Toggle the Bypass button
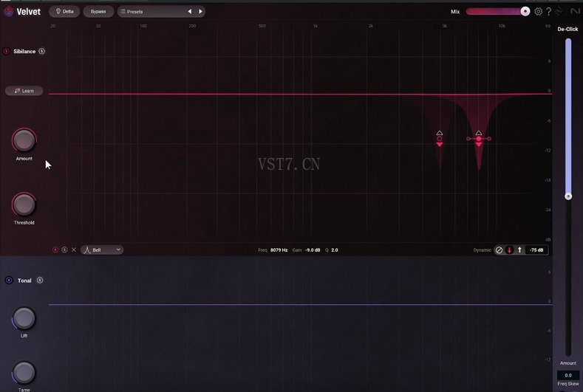The image size is (583, 392). [x=98, y=12]
